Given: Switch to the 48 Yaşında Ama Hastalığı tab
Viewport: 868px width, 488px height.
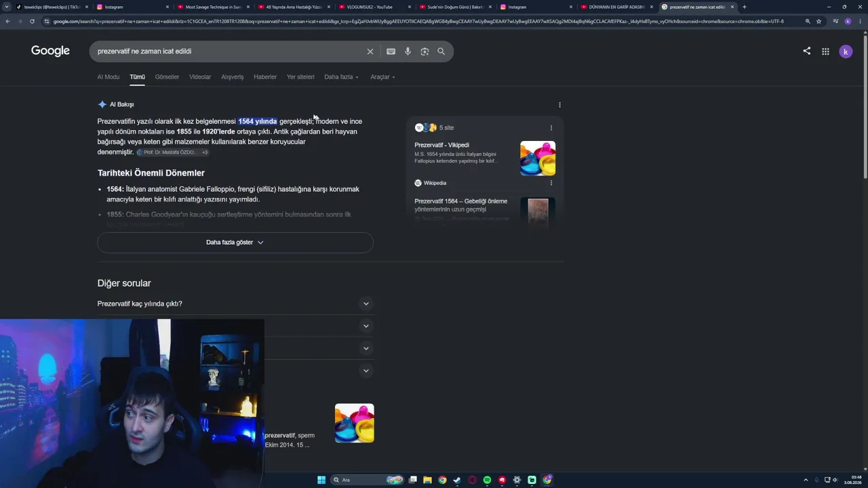Looking at the screenshot, I should click(x=293, y=7).
